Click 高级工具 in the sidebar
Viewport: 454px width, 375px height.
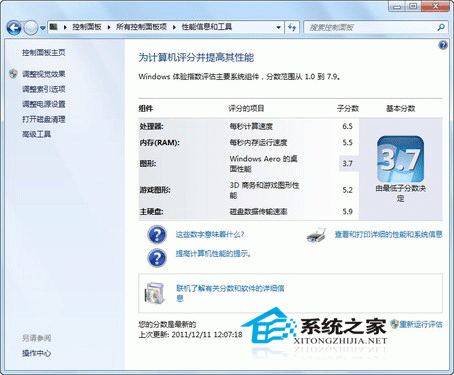point(36,134)
